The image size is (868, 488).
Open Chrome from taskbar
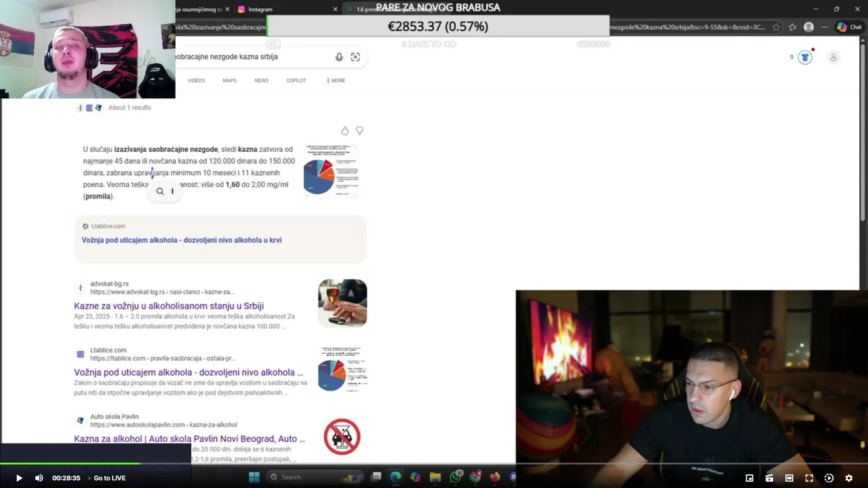[x=475, y=477]
